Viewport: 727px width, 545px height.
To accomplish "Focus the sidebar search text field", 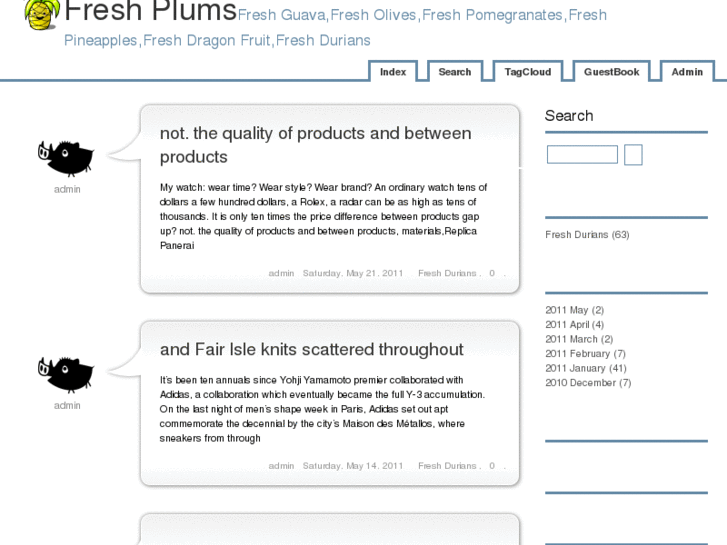I will click(582, 155).
